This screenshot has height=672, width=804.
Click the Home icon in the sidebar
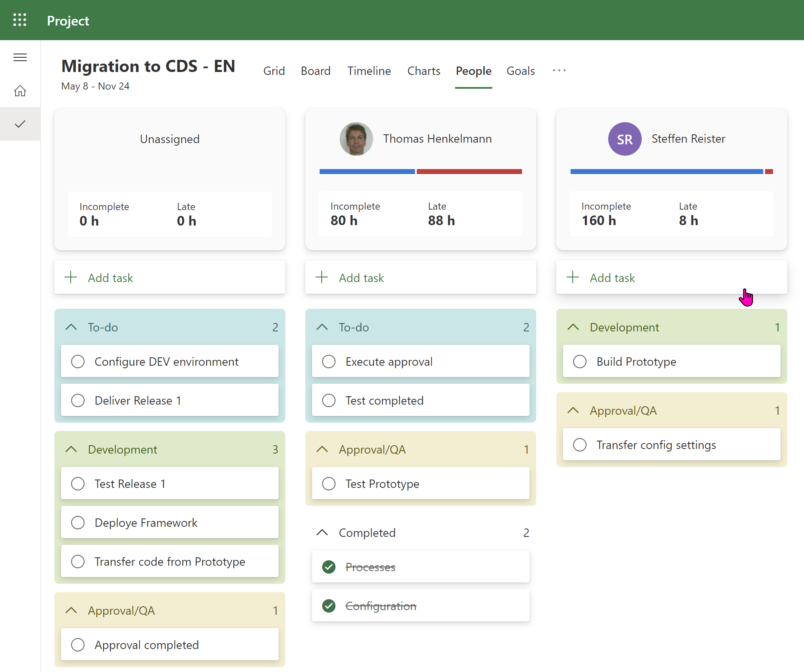(x=20, y=90)
